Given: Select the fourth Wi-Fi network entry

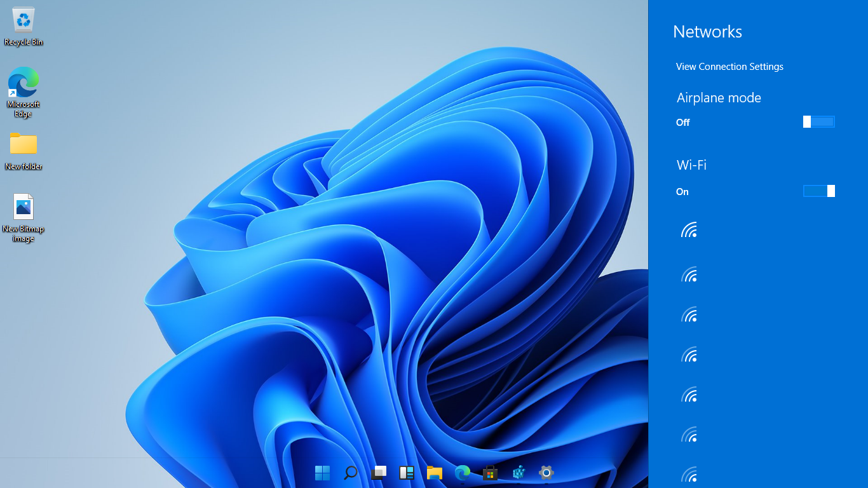Looking at the screenshot, I should [x=690, y=355].
